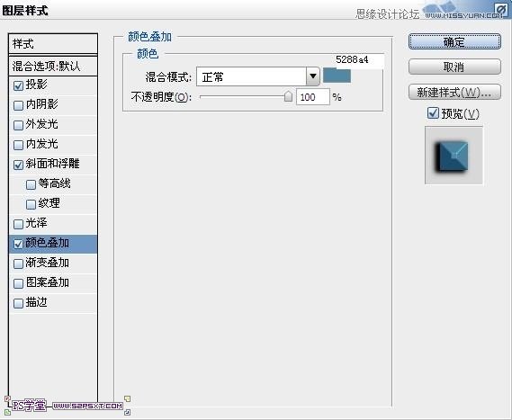512x420 pixels.
Task: Click the 不透明度 opacity slider handle
Action: pos(288,96)
